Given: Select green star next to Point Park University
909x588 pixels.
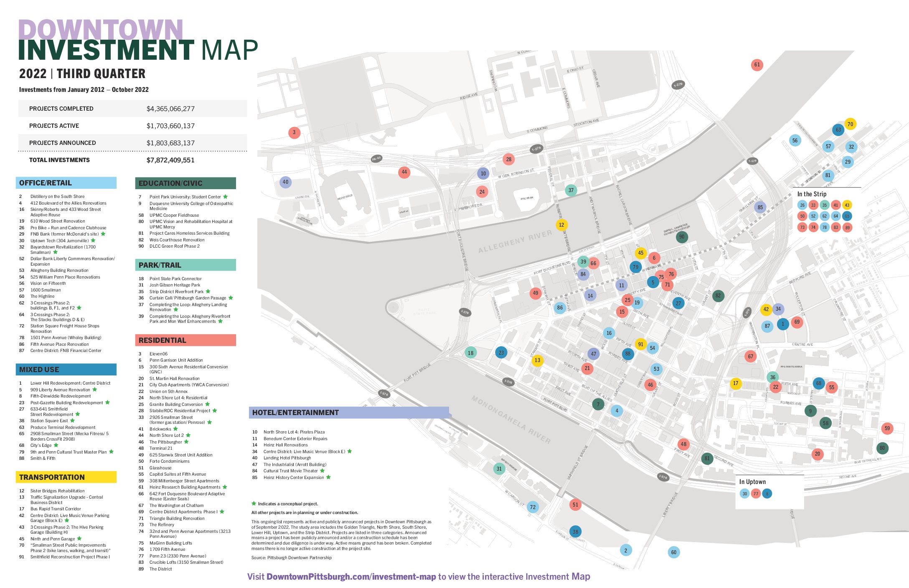Looking at the screenshot, I should click(x=226, y=197).
